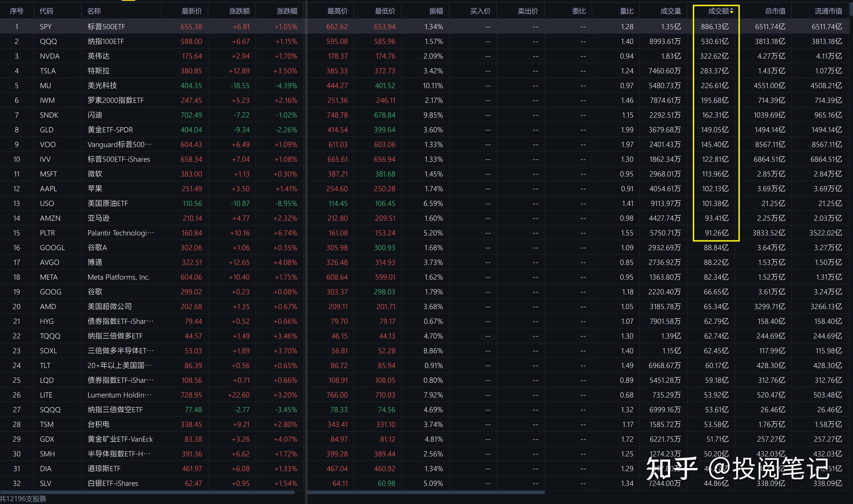Select the AAPL ticker code
Viewport: 853px width, 504px height.
click(x=48, y=189)
